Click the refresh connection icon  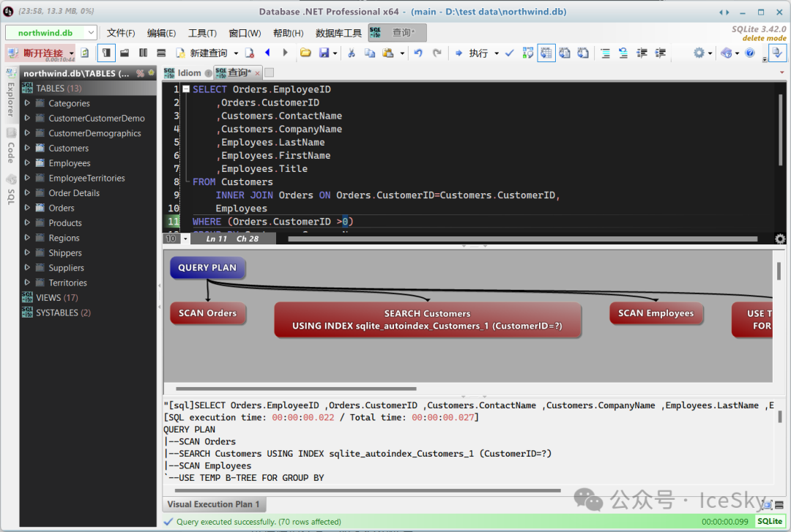click(85, 53)
